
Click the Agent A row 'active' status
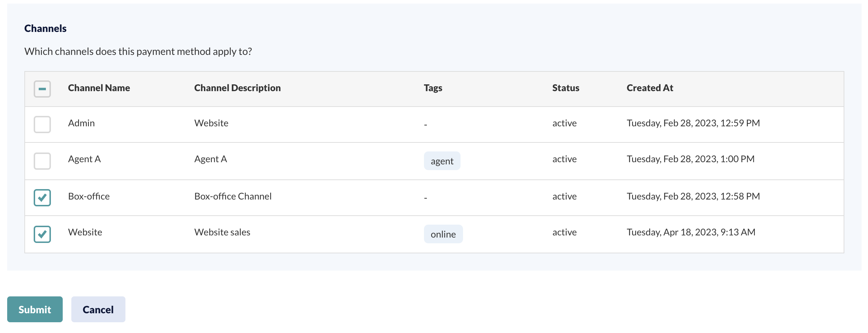click(x=564, y=159)
